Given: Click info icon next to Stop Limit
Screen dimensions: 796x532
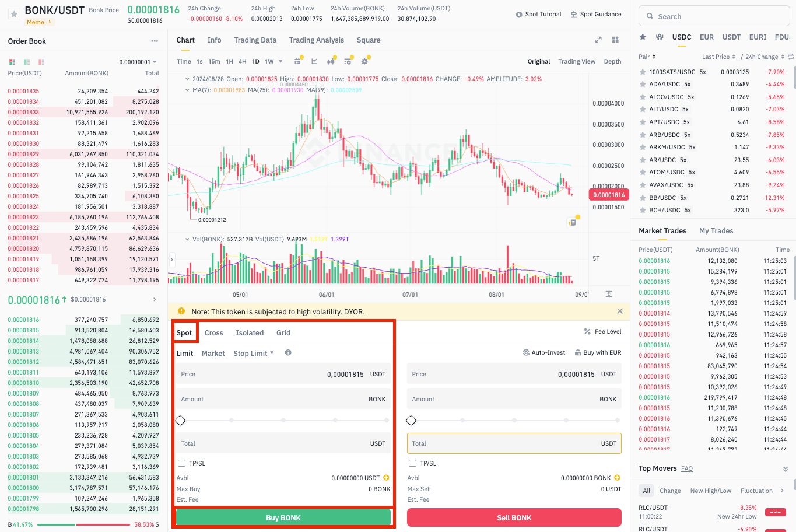Looking at the screenshot, I should pos(288,352).
